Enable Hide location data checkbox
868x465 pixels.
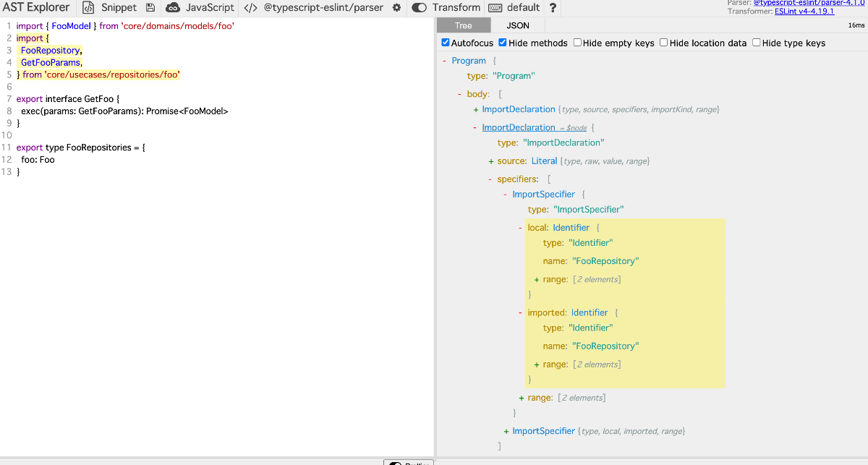[664, 43]
